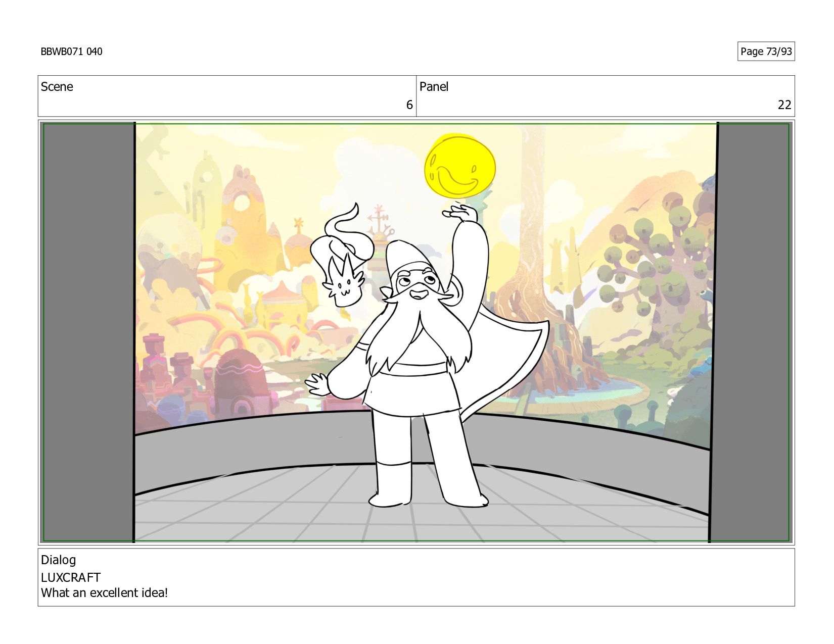The image size is (834, 644).
Task: Click the storyboard panel artwork of the wizard
Action: (x=416, y=332)
